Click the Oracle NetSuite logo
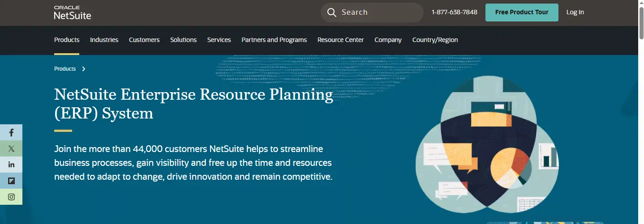Screen dimensions: 644x224 click(72, 13)
